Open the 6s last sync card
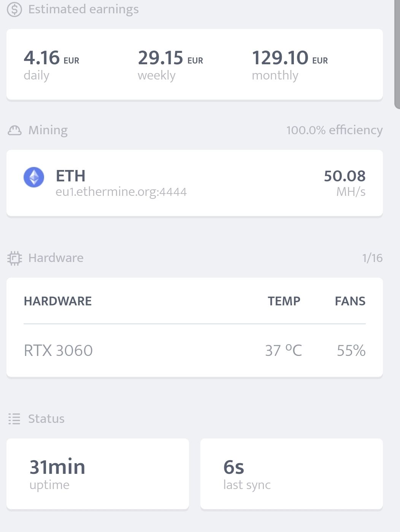The width and height of the screenshot is (400, 532). click(291, 473)
